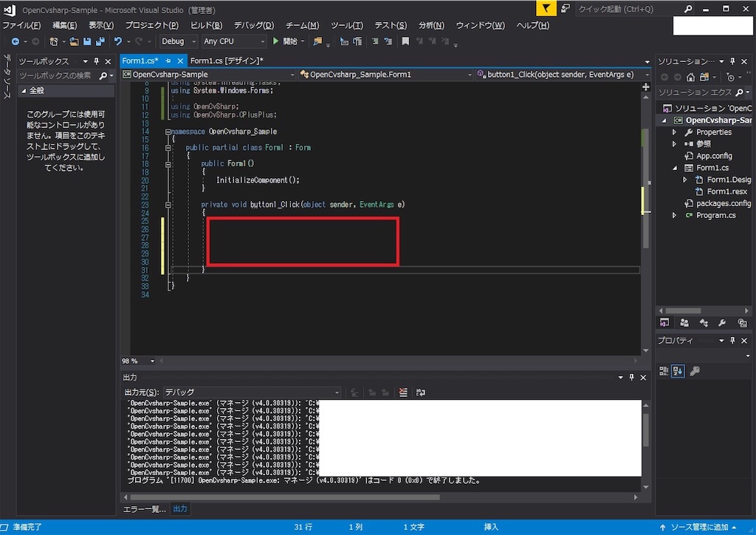Click the toolbox search magnifier icon

[x=103, y=75]
